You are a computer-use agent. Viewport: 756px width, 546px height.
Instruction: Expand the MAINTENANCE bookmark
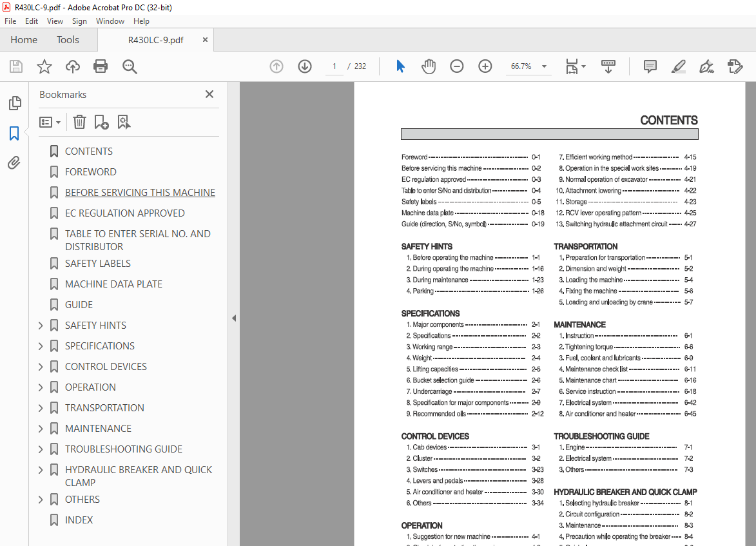pos(41,429)
